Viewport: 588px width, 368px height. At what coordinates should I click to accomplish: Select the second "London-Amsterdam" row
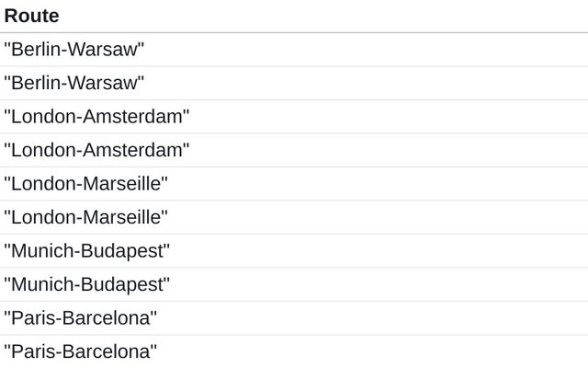pyautogui.click(x=96, y=150)
